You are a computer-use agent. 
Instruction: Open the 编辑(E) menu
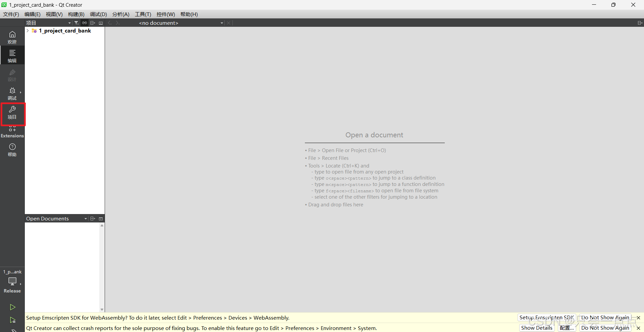click(x=33, y=14)
